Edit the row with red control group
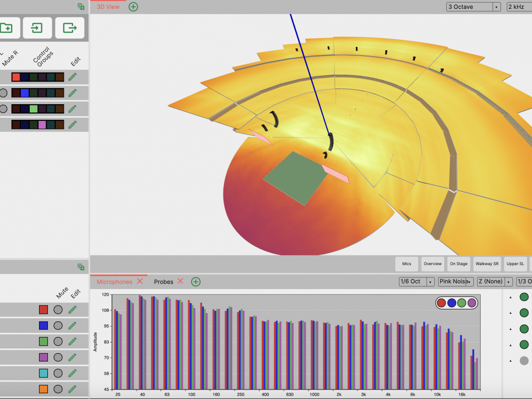Image resolution: width=532 pixels, height=399 pixels. click(72, 77)
